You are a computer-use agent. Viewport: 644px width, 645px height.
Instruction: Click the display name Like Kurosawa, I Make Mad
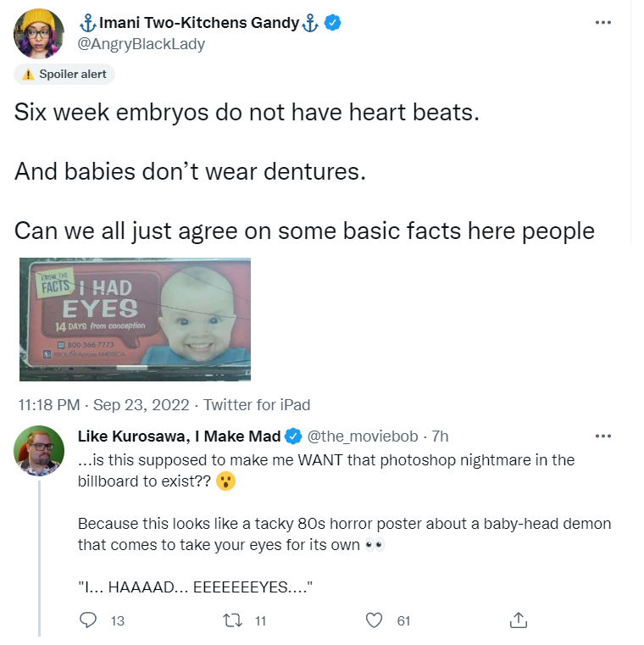[x=180, y=436]
